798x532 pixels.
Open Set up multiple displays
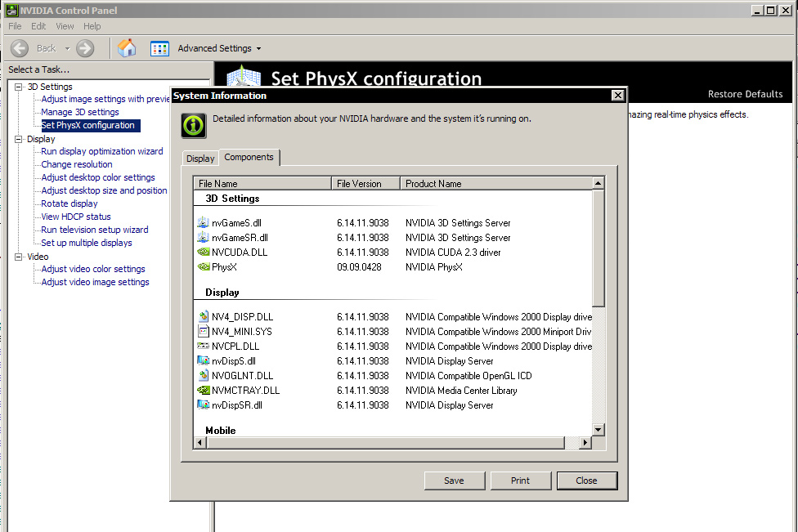coord(87,243)
